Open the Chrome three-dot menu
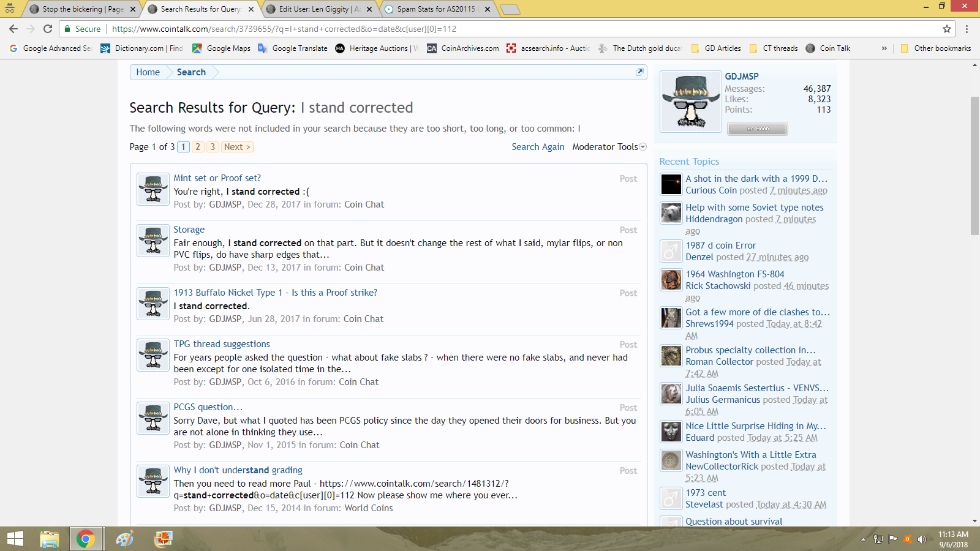 [x=967, y=29]
